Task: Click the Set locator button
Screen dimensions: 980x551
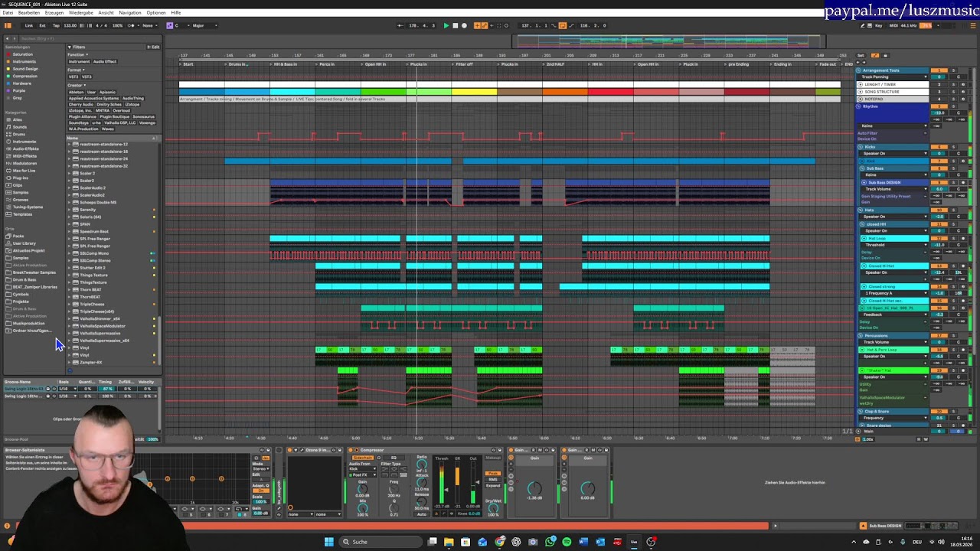Action: point(861,55)
